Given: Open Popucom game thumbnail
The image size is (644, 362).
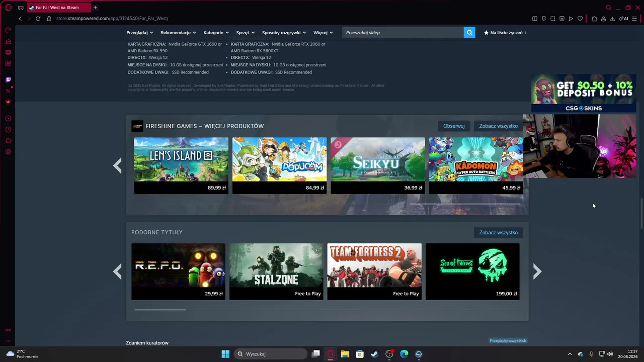Looking at the screenshot, I should [x=279, y=165].
